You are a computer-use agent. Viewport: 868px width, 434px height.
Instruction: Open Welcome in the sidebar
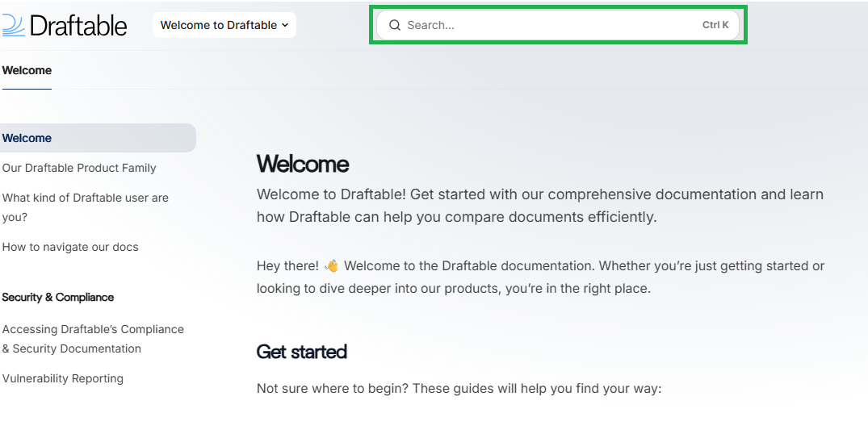(98, 138)
